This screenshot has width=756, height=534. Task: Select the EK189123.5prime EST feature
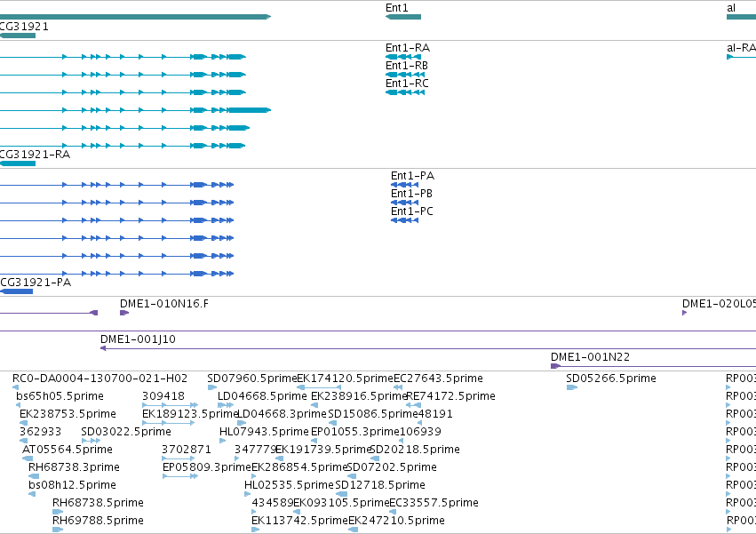168,423
